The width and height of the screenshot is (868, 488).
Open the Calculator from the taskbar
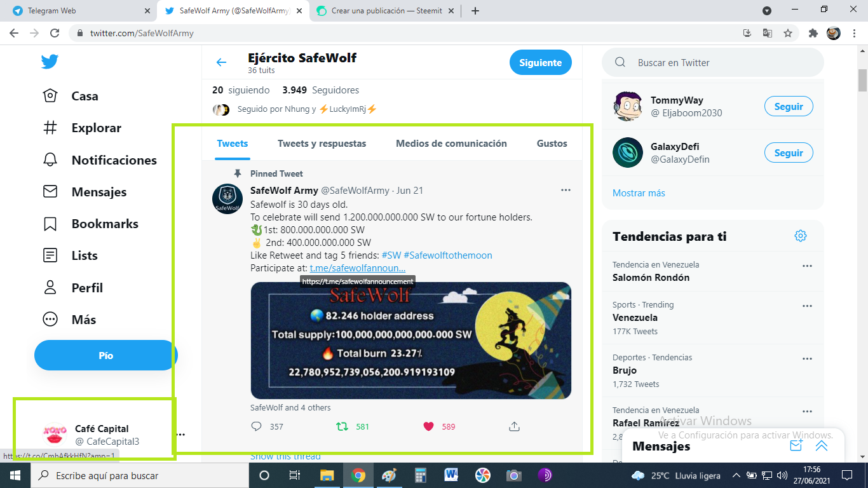click(421, 475)
